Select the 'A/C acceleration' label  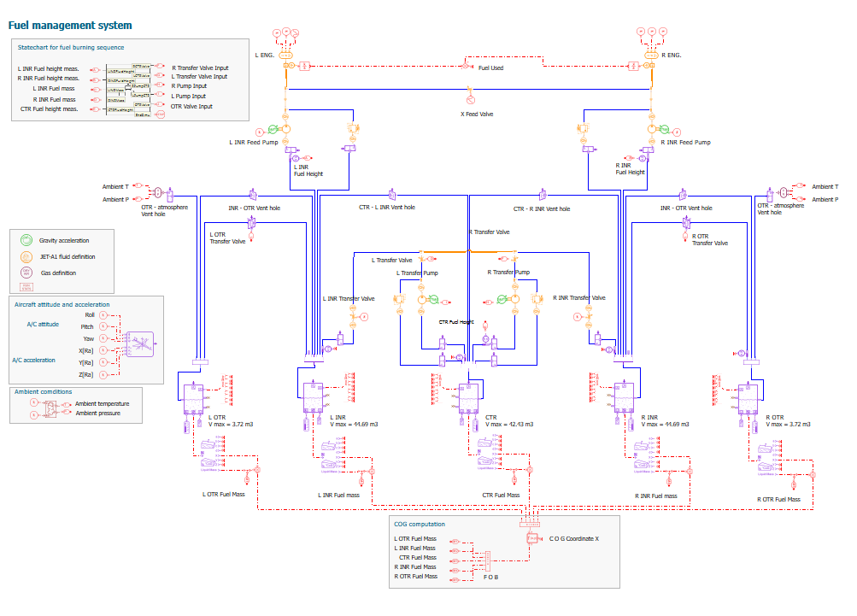pyautogui.click(x=34, y=361)
